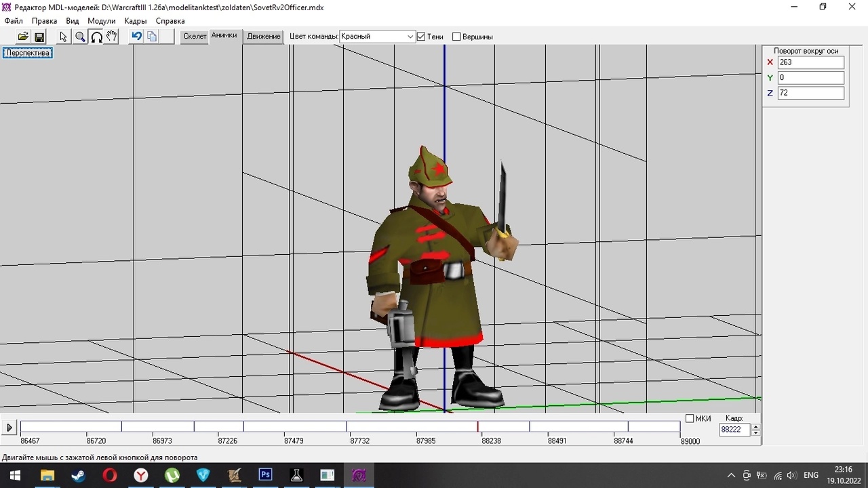Open the flask icon app in the taskbar
Image resolution: width=868 pixels, height=488 pixels.
(x=296, y=475)
